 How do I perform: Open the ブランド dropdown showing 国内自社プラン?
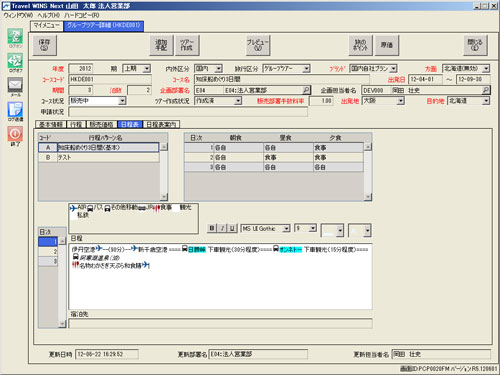393,69
